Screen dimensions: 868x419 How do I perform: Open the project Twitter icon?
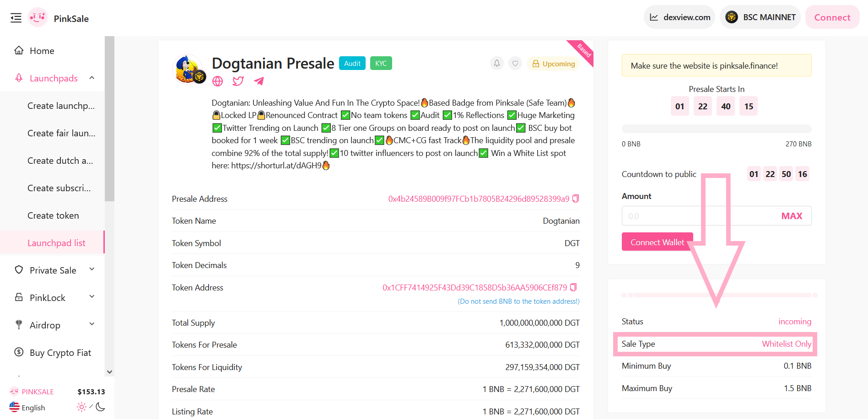[x=238, y=81]
